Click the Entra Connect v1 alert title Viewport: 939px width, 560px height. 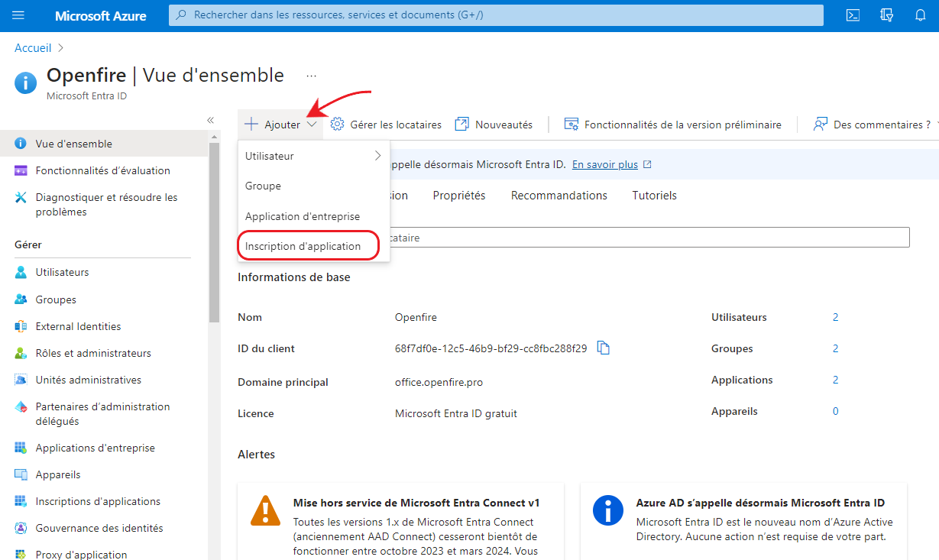pyautogui.click(x=416, y=503)
